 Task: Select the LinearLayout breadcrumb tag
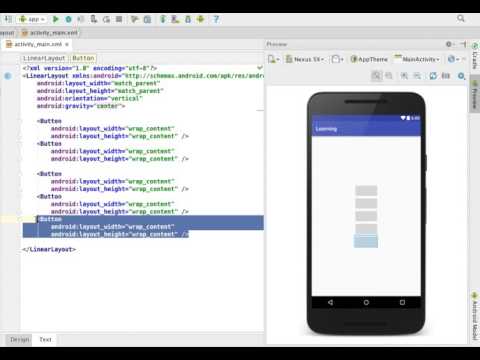point(44,58)
